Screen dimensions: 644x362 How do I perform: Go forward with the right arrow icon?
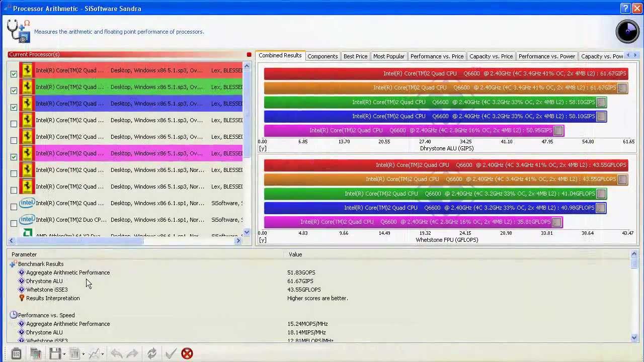132,353
